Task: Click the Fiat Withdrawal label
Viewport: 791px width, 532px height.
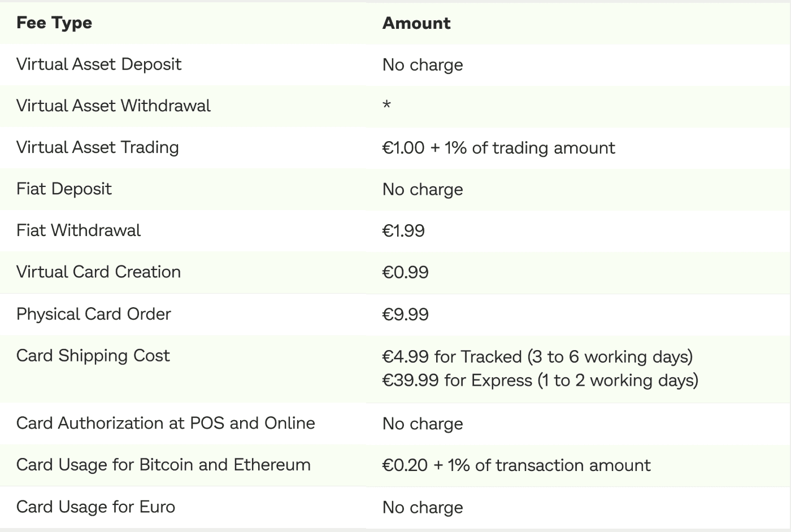Action: [79, 230]
